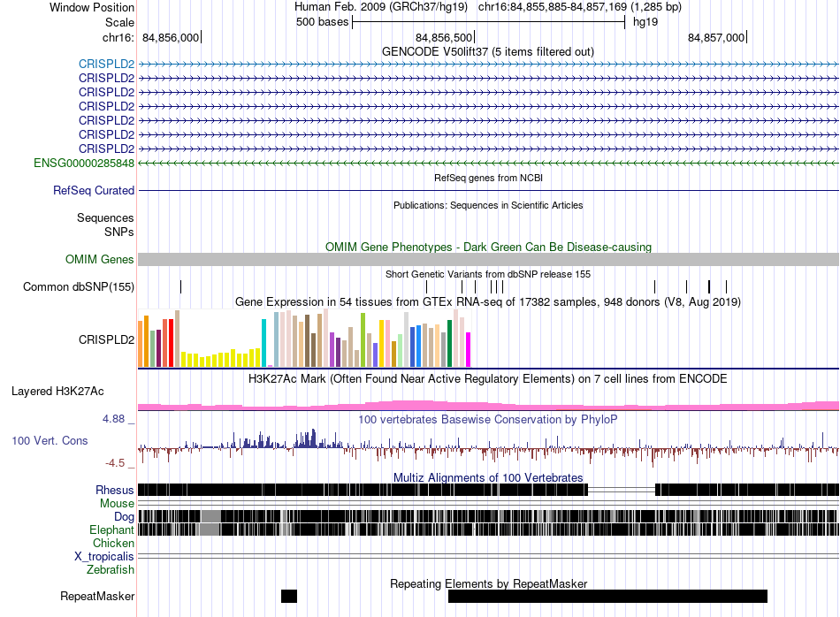Image resolution: width=840 pixels, height=617 pixels.
Task: Click the Mouse alignment label
Action: pyautogui.click(x=117, y=504)
